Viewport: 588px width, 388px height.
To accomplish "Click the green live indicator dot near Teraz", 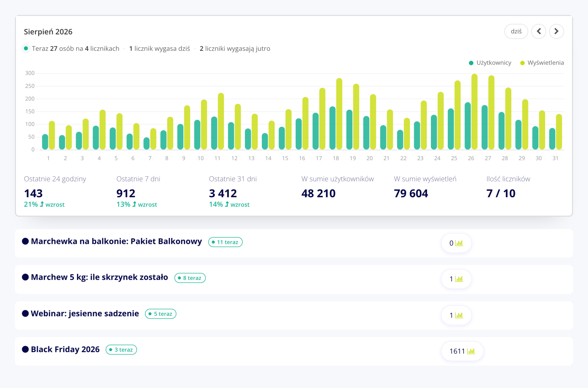I will coord(26,48).
